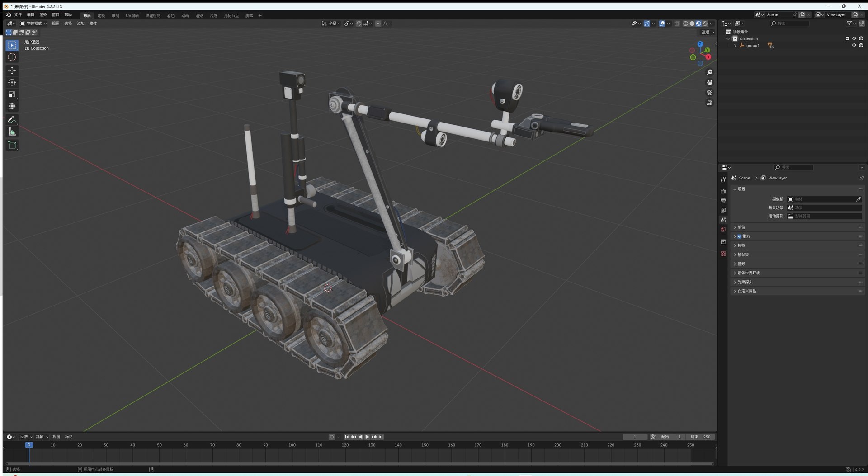Click the zoom magnifier viewport icon
Screen dimensions: 868x476
coord(710,72)
